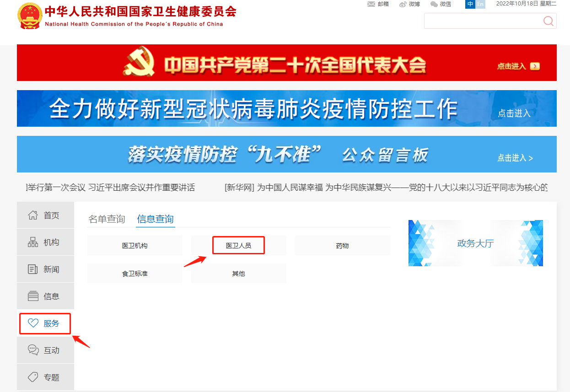Click the 微博 Weibo icon
This screenshot has height=392, width=570.
[403, 4]
